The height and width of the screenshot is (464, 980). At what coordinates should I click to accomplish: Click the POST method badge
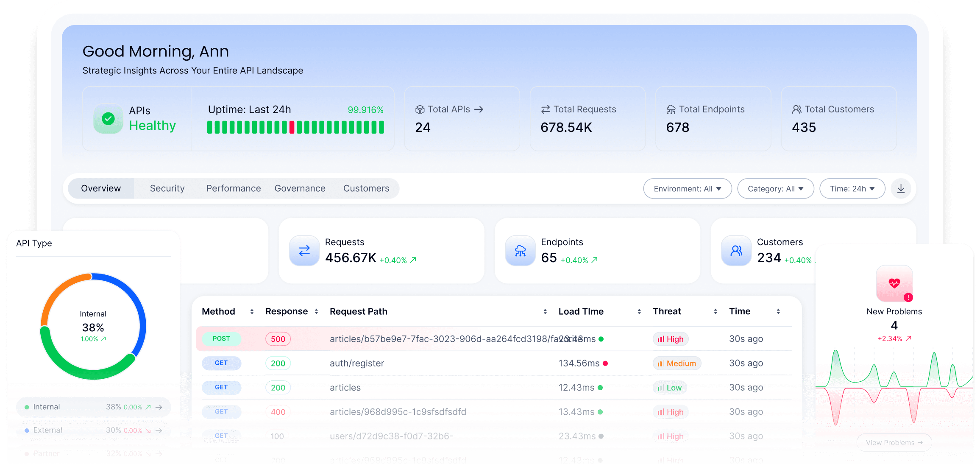(x=221, y=339)
